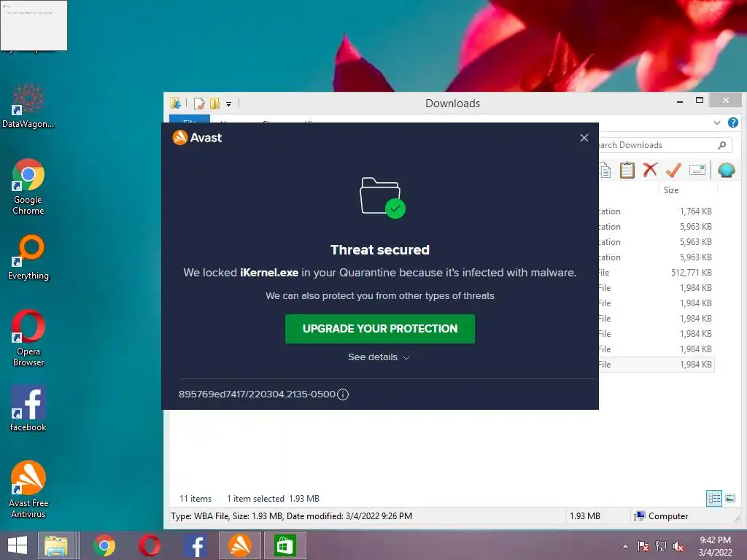
Task: Click the red X delete icon in Downloads
Action: click(650, 170)
